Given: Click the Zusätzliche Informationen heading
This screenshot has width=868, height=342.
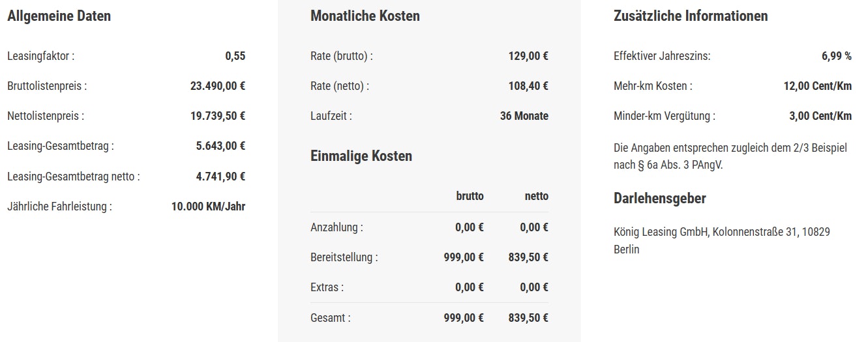Looking at the screenshot, I should pyautogui.click(x=691, y=16).
